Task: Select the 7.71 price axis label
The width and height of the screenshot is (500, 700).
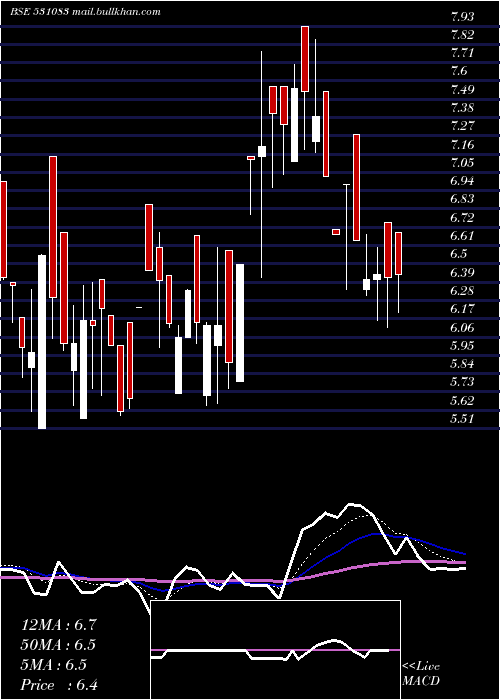Action: point(462,54)
